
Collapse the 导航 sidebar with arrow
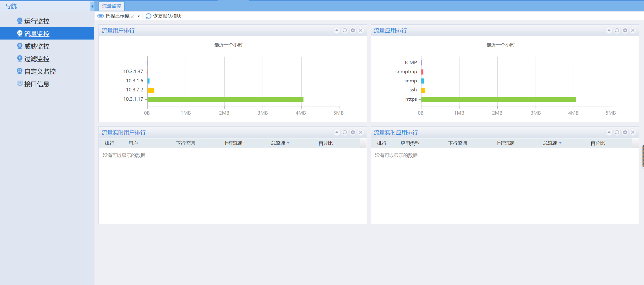point(92,6)
